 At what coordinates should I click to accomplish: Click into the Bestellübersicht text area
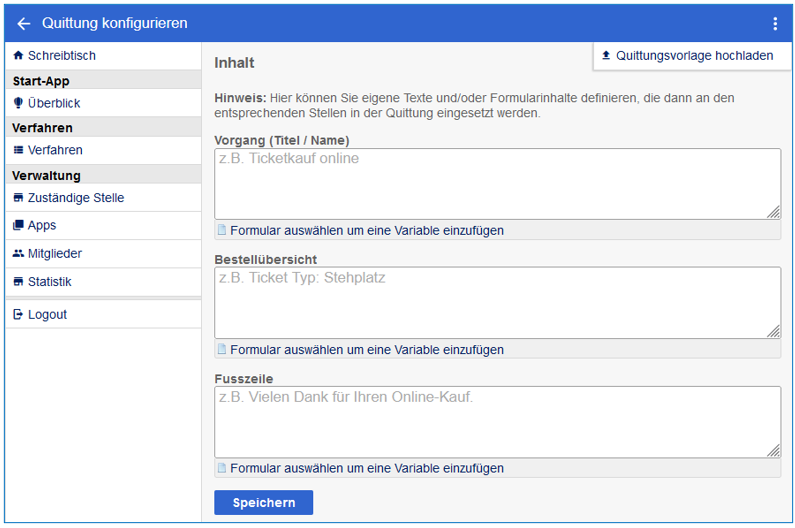pyautogui.click(x=496, y=303)
